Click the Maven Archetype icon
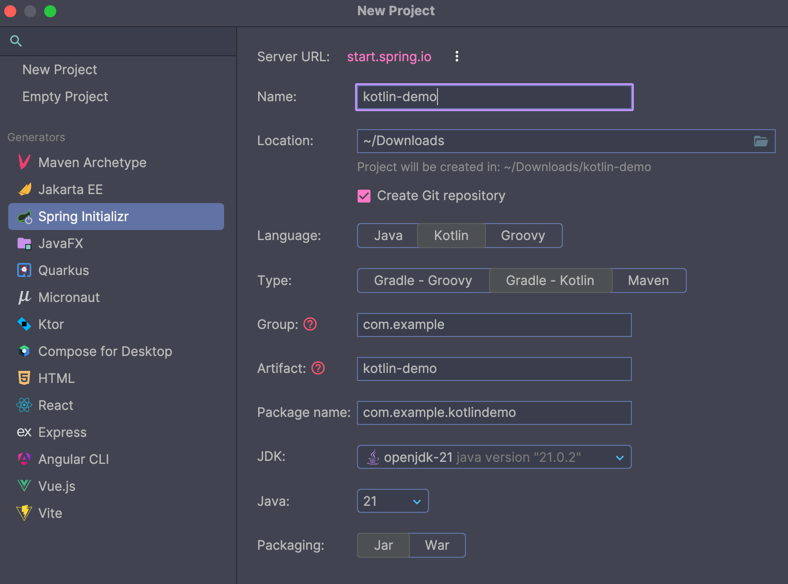 tap(24, 162)
